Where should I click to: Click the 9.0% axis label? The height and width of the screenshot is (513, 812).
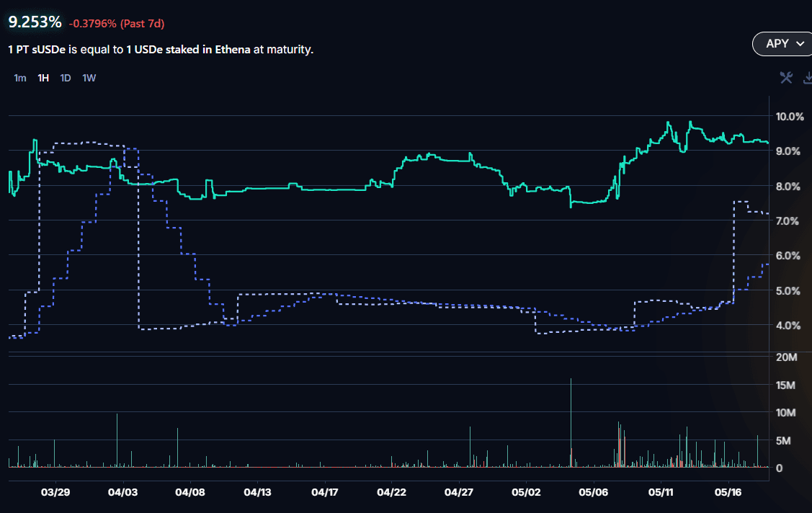(x=788, y=151)
